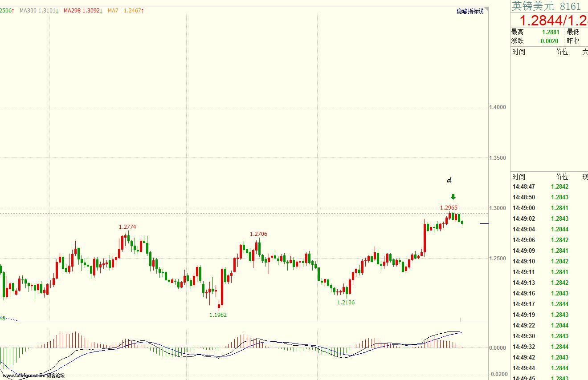Select the MA7 1.2467 indicator label
Viewport: 588px width, 380px height.
(x=126, y=10)
